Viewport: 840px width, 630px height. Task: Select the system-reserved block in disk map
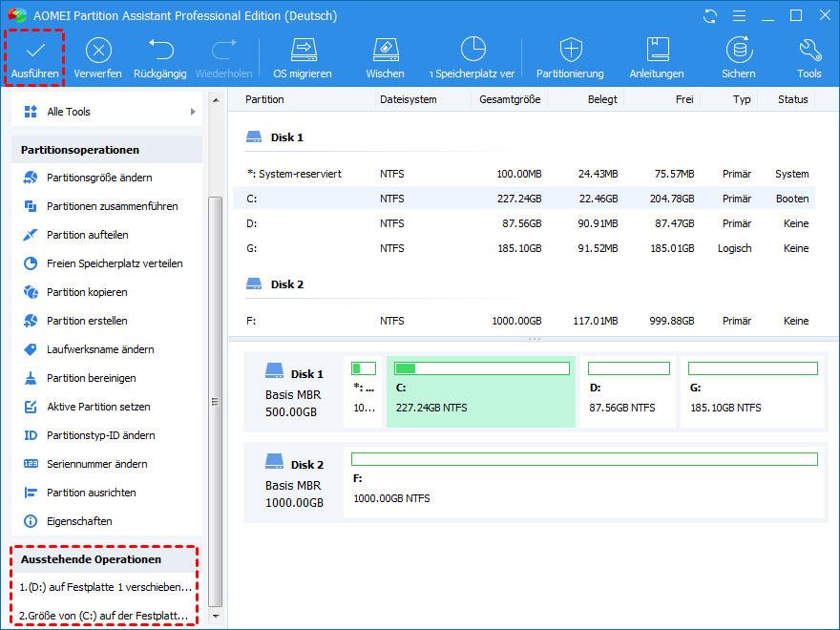(x=364, y=391)
